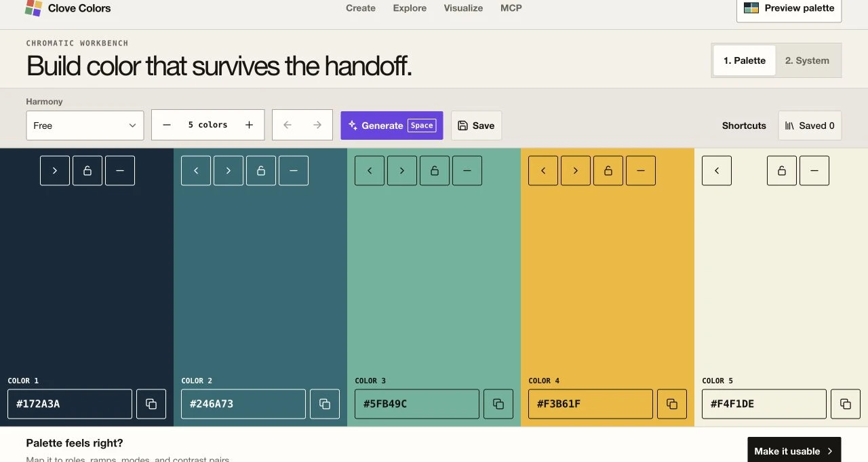Open the Explore nav item
This screenshot has width=868, height=462.
click(410, 8)
